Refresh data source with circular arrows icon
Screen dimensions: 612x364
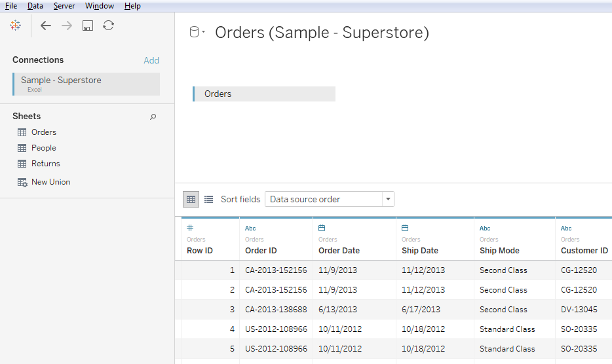pyautogui.click(x=109, y=26)
